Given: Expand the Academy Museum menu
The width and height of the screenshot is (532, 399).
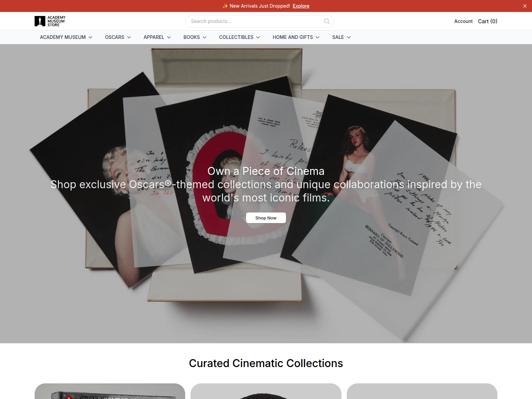Looking at the screenshot, I should [66, 37].
